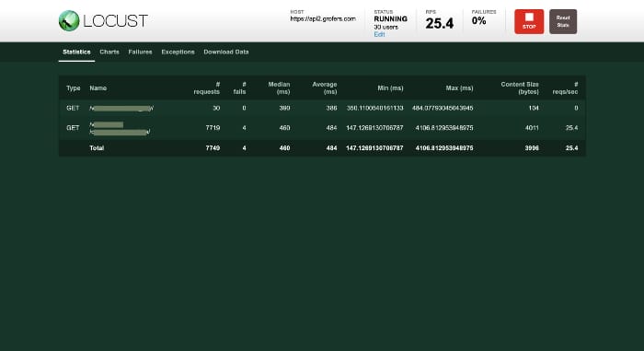Sort by Median (ms) column header
Screen dimensions: 644x351
click(x=279, y=88)
